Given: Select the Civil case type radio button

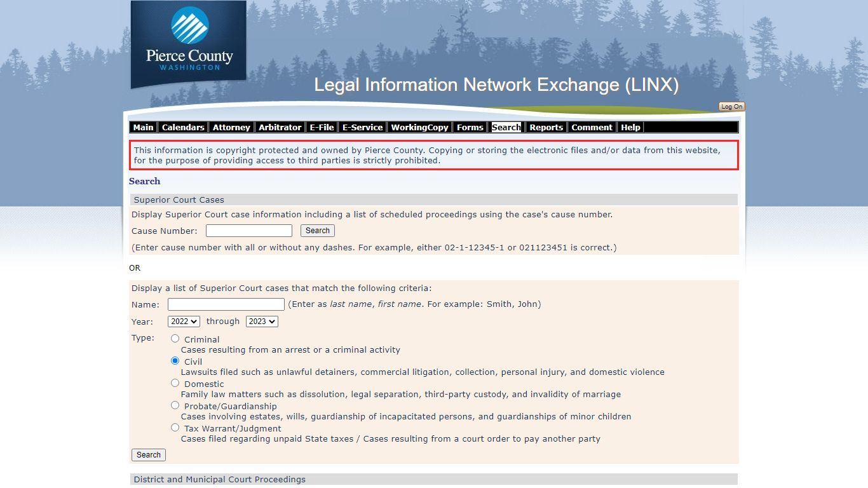Looking at the screenshot, I should click(x=175, y=361).
